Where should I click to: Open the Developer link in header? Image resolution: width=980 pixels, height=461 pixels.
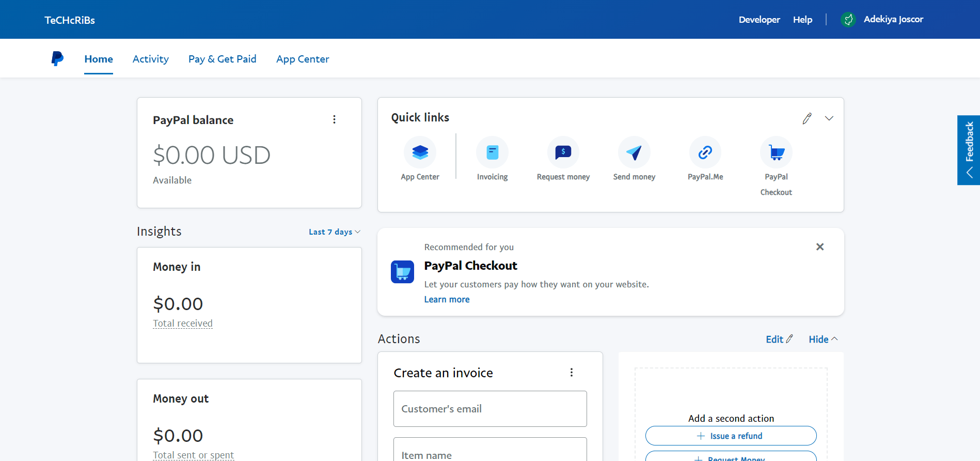[759, 20]
